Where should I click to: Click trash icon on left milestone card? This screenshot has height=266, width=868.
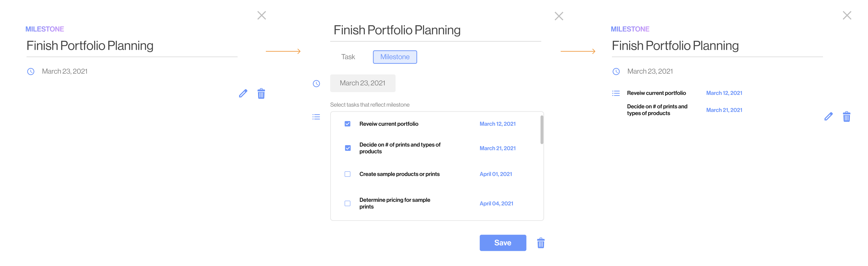(261, 93)
